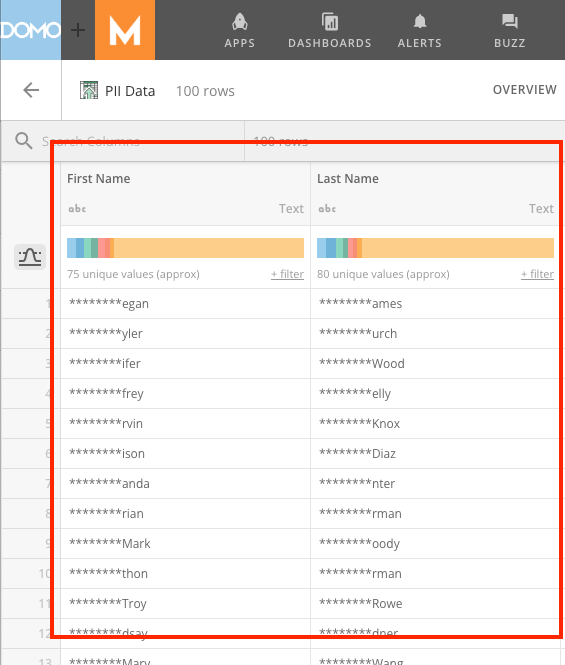
Task: Click the First Name column header
Action: click(99, 179)
